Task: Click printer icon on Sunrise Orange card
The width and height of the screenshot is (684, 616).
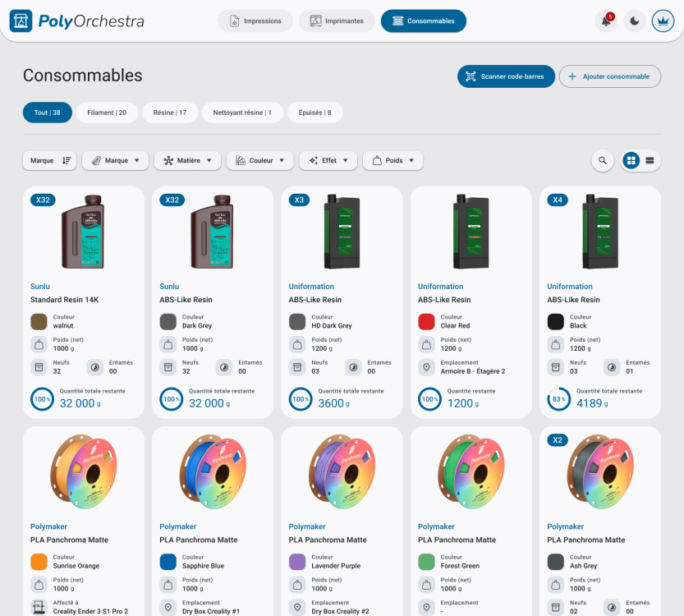Action: pos(39,607)
